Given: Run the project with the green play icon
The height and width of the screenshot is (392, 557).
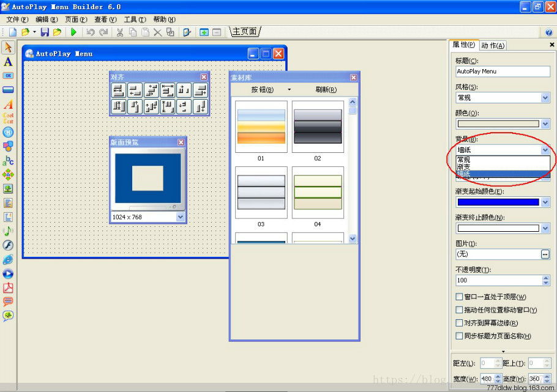Looking at the screenshot, I should [73, 32].
